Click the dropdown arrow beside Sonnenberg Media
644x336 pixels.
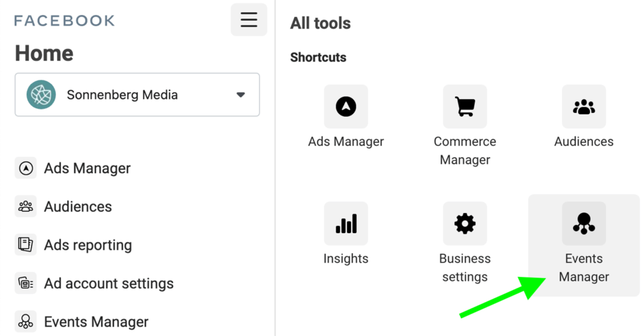pyautogui.click(x=240, y=95)
